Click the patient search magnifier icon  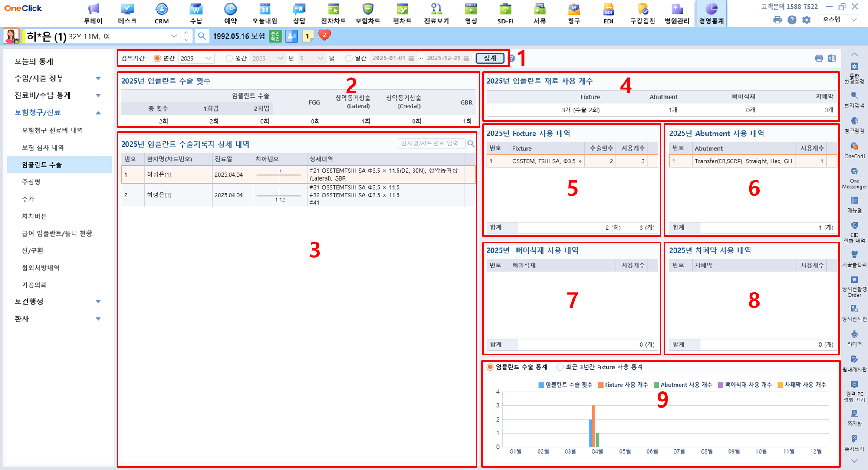point(202,36)
